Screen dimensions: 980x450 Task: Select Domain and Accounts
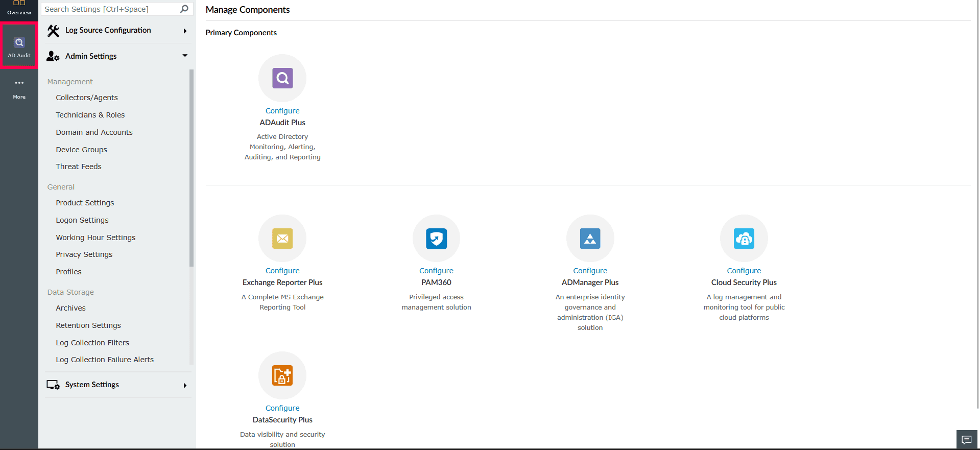94,132
